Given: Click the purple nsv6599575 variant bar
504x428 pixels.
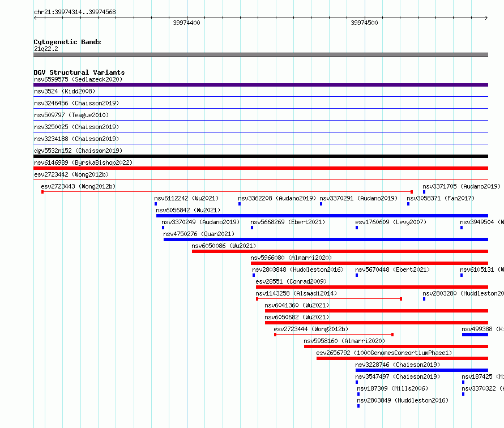Looking at the screenshot, I should point(260,85).
